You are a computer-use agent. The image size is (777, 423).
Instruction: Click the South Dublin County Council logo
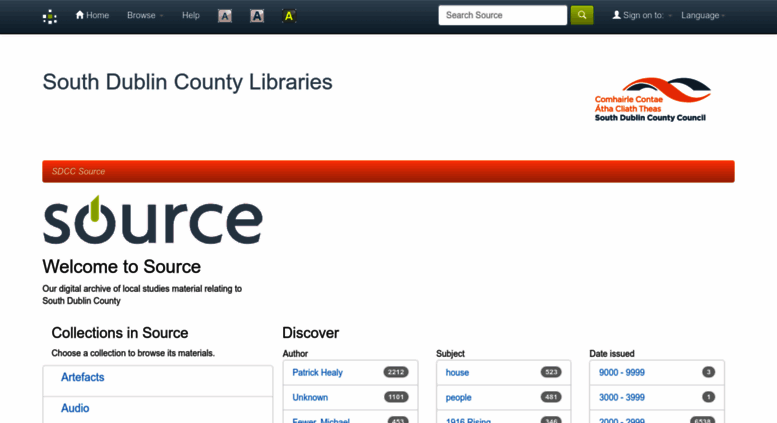[x=653, y=100]
